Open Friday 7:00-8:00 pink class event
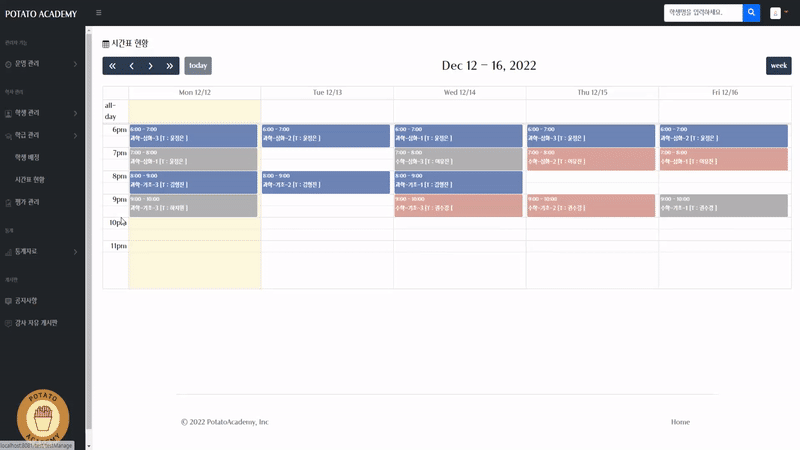The width and height of the screenshot is (800, 450). (724, 159)
